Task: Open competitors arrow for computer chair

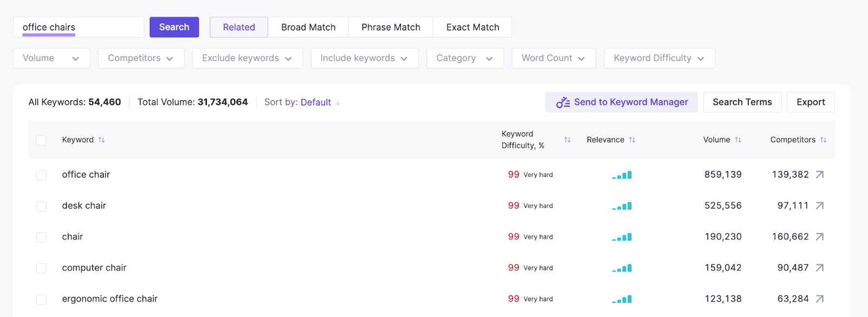Action: coord(819,268)
